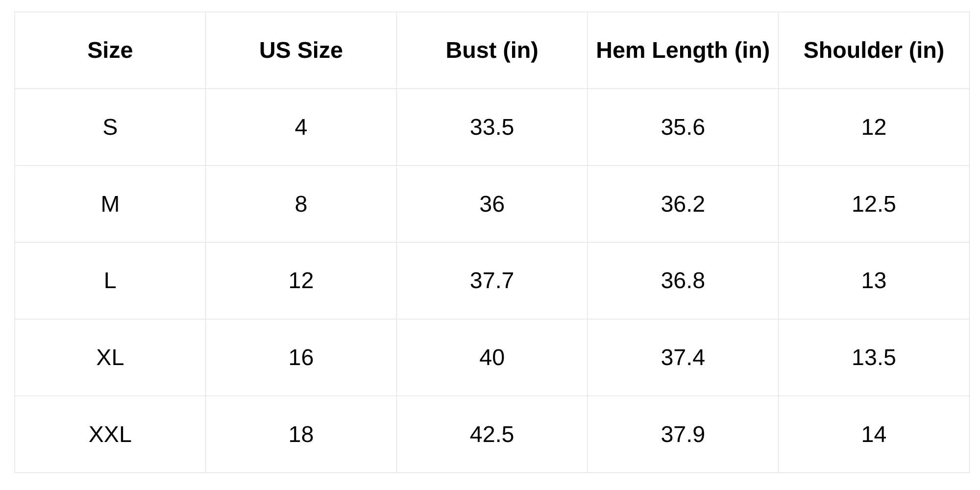Click the XXL size cell

pos(110,435)
